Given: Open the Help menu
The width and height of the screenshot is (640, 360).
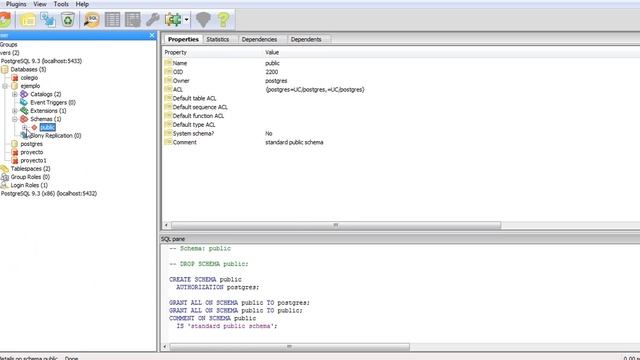Looking at the screenshot, I should pyautogui.click(x=82, y=4).
